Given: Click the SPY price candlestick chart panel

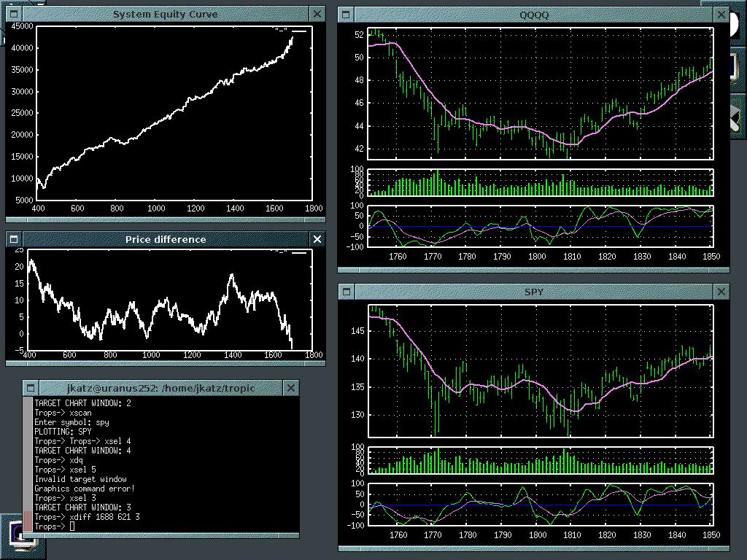Looking at the screenshot, I should 541,371.
